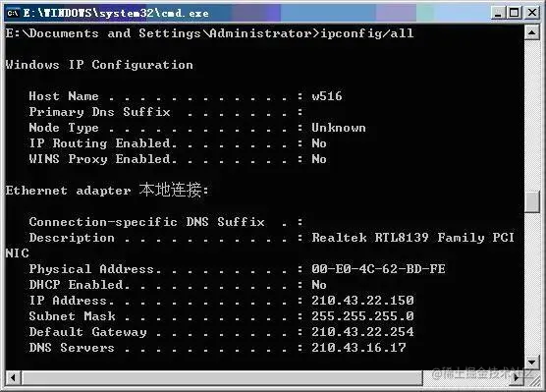Maximize the command prompt window
546x392 pixels.
click(x=515, y=13)
